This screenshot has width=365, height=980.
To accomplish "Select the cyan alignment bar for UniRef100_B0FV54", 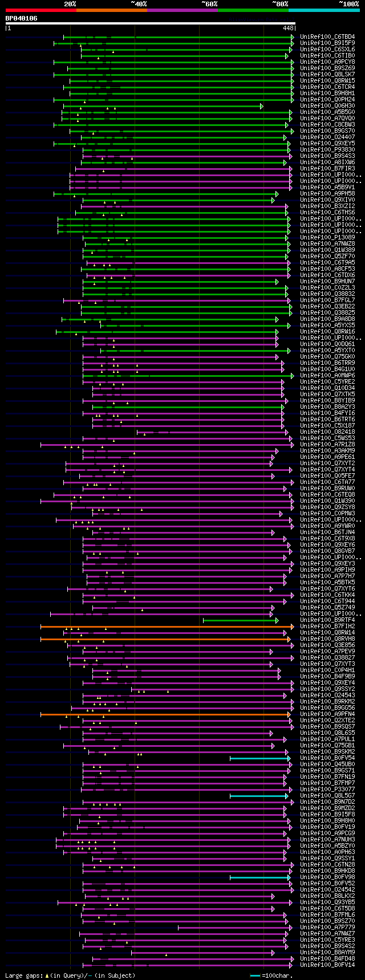I will [x=259, y=758].
